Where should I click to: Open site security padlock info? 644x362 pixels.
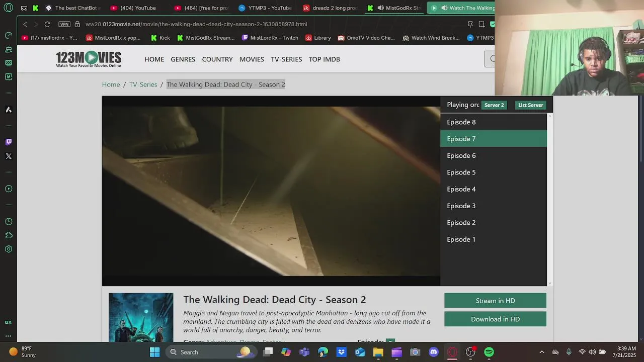pyautogui.click(x=77, y=24)
